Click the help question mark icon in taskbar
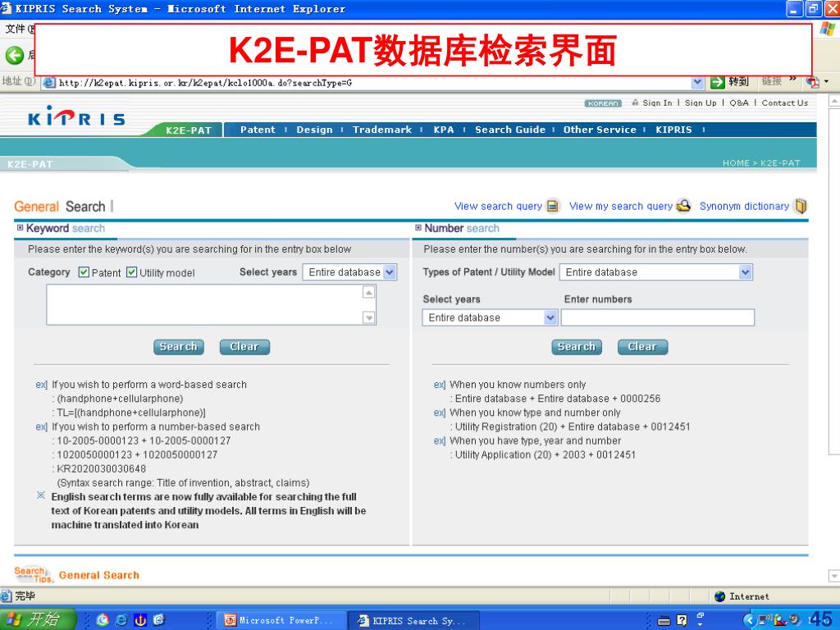This screenshot has width=840, height=630. click(682, 620)
